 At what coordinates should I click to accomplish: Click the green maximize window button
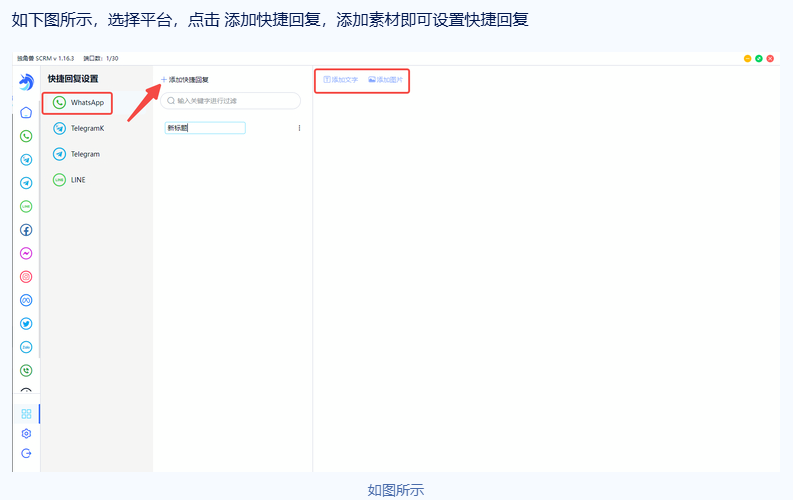click(759, 59)
